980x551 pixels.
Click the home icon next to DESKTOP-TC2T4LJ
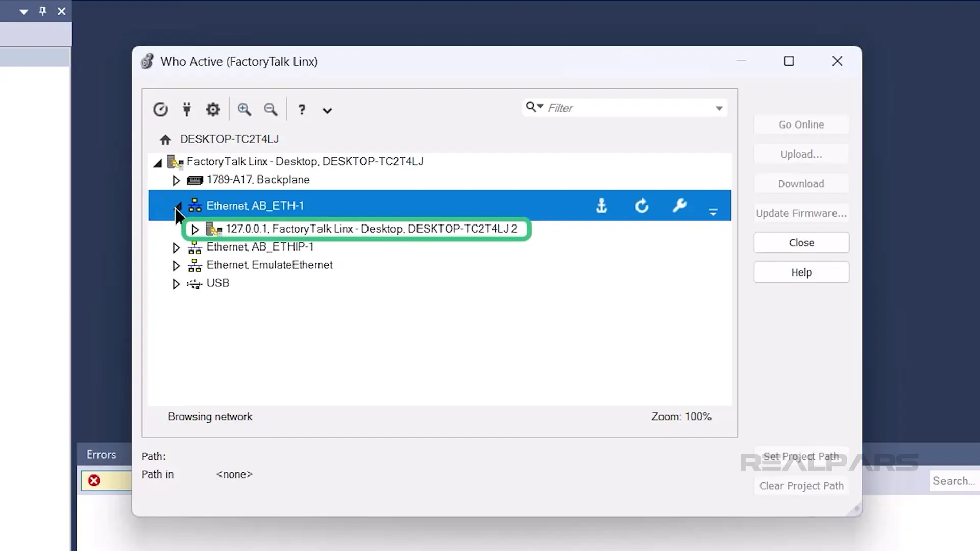[x=165, y=139]
